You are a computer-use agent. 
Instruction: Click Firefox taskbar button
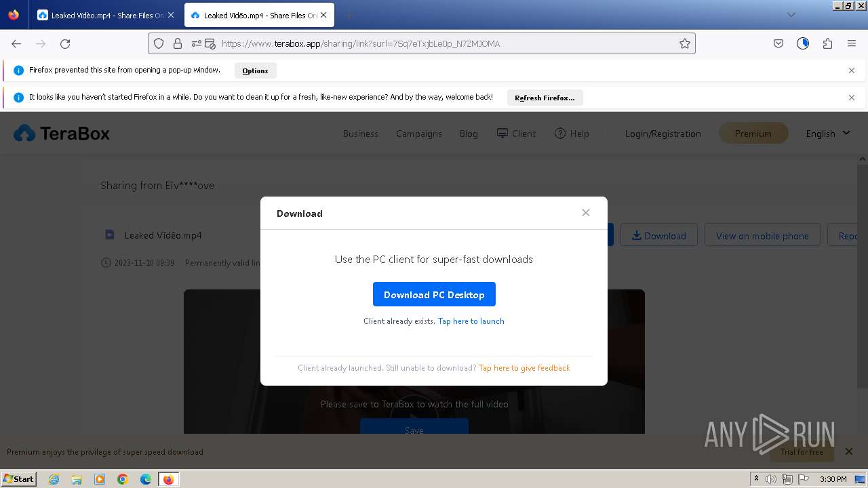pyautogui.click(x=168, y=479)
